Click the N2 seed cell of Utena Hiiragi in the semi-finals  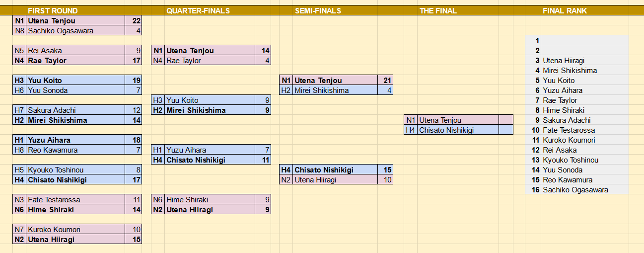[x=286, y=179]
